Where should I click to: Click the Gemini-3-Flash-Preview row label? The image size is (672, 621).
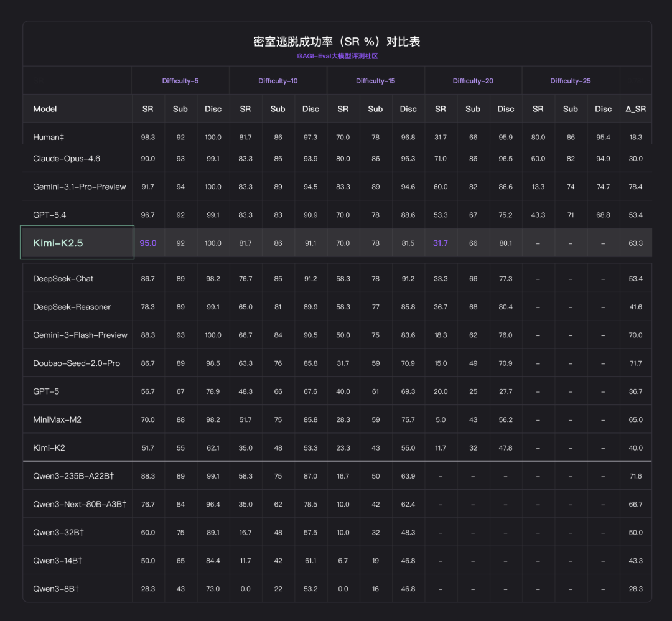(80, 335)
